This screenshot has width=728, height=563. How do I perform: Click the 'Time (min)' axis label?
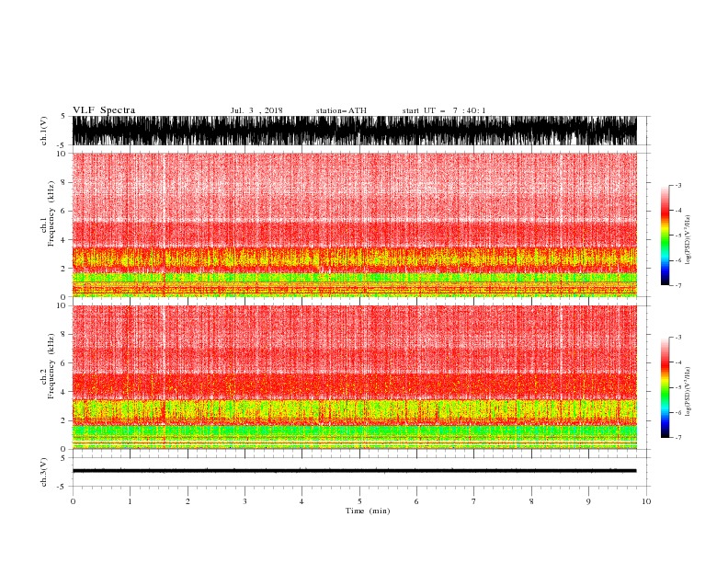(x=368, y=511)
